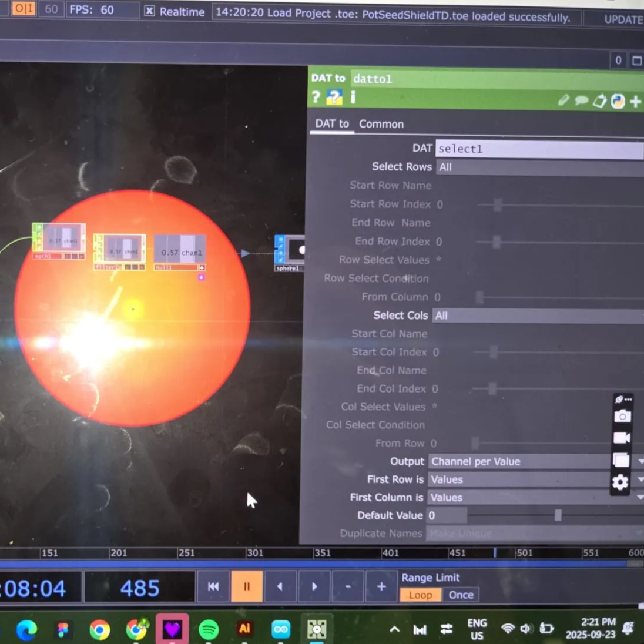The image size is (644, 644).
Task: Pause playback with orange pause button
Action: pos(247,586)
